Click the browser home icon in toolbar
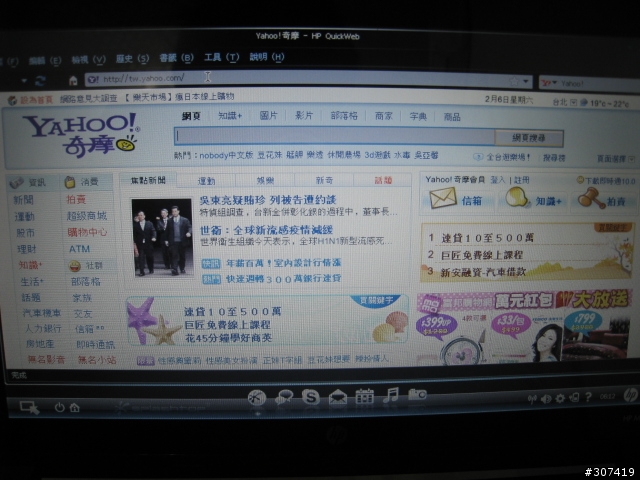 coord(73,80)
